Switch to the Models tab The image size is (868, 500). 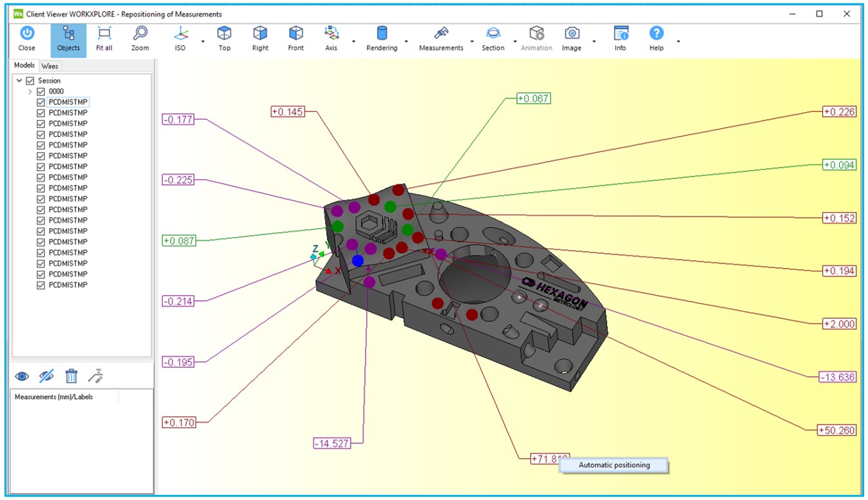coord(25,66)
